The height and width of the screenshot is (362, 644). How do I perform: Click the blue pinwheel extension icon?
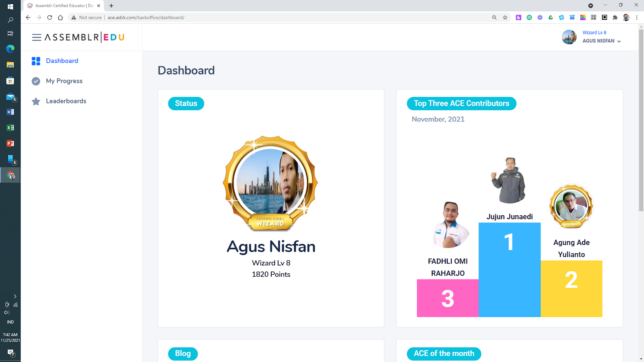pyautogui.click(x=561, y=17)
